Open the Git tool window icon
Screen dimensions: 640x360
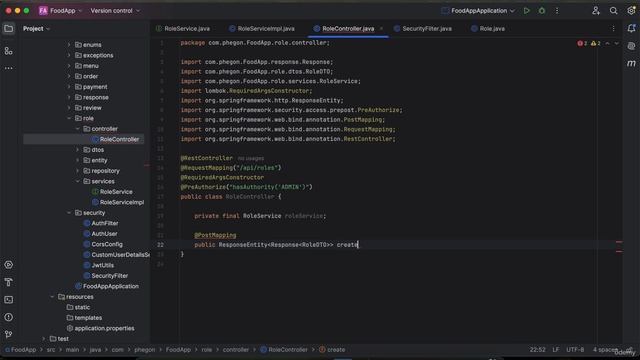(x=8, y=334)
